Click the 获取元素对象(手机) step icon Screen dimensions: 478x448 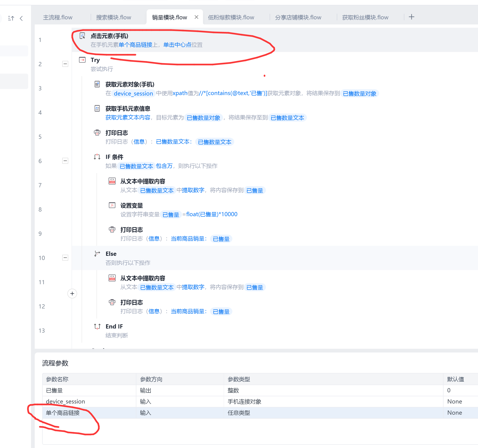click(x=97, y=84)
